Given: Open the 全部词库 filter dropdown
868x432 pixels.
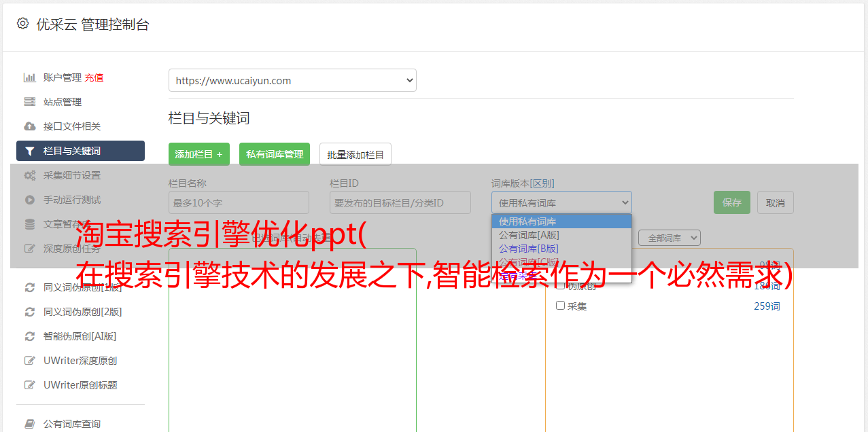Looking at the screenshot, I should tap(669, 238).
